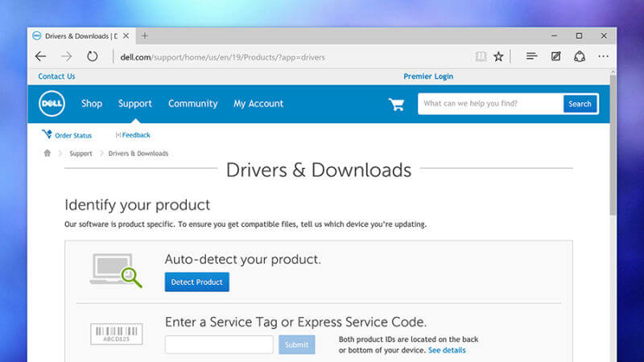This screenshot has height=362, width=644.
Task: Open Reading view book icon
Action: pos(481,56)
